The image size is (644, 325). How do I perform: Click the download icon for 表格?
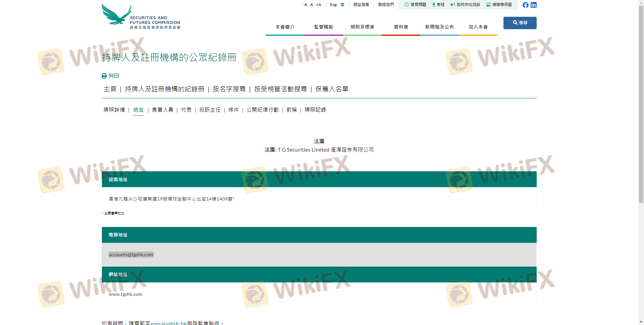coord(434,5)
